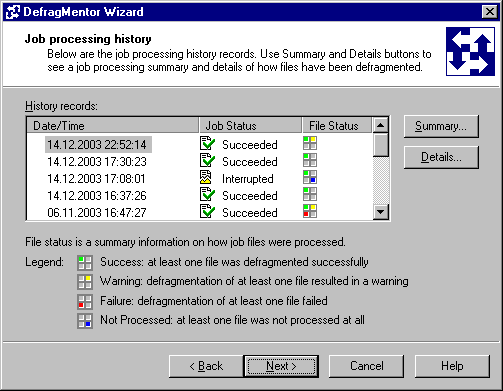503x391 pixels.
Task: Click the Succeeded job icon for 14.12.2003 16:37:26
Action: [207, 194]
